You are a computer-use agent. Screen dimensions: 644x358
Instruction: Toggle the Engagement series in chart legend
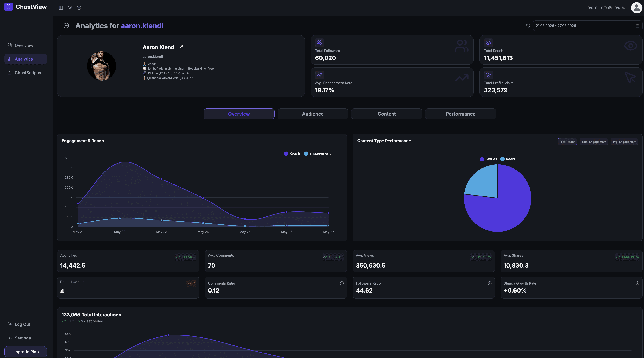[317, 154]
